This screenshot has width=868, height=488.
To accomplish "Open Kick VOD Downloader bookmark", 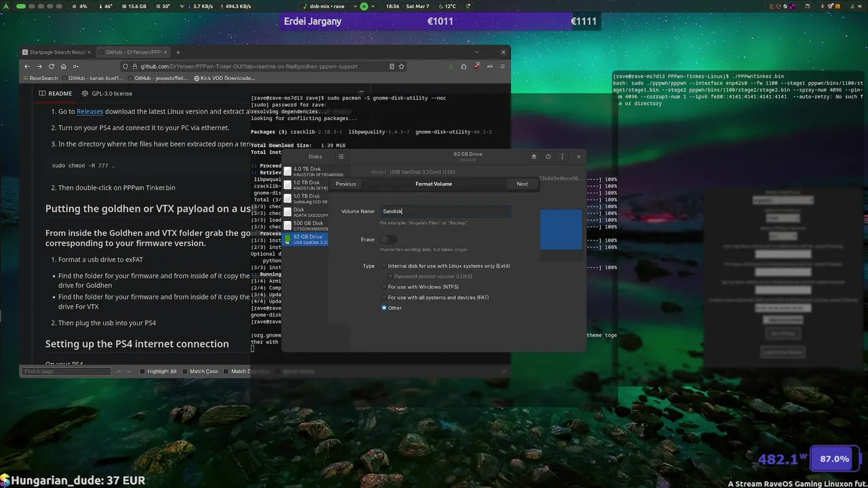I will click(x=224, y=78).
